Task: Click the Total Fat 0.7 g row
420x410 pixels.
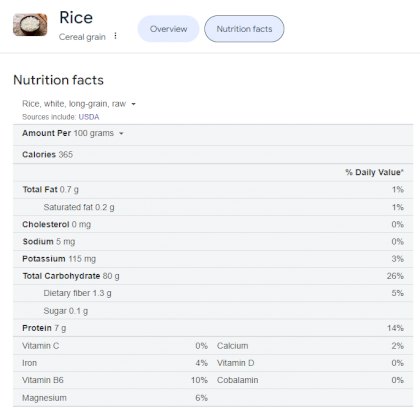Action: (213, 190)
